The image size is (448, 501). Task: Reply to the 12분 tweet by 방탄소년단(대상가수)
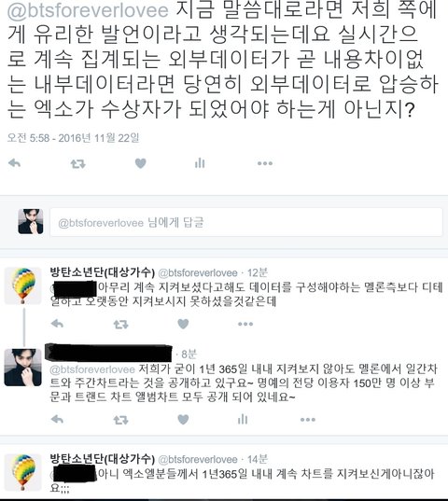point(57,324)
